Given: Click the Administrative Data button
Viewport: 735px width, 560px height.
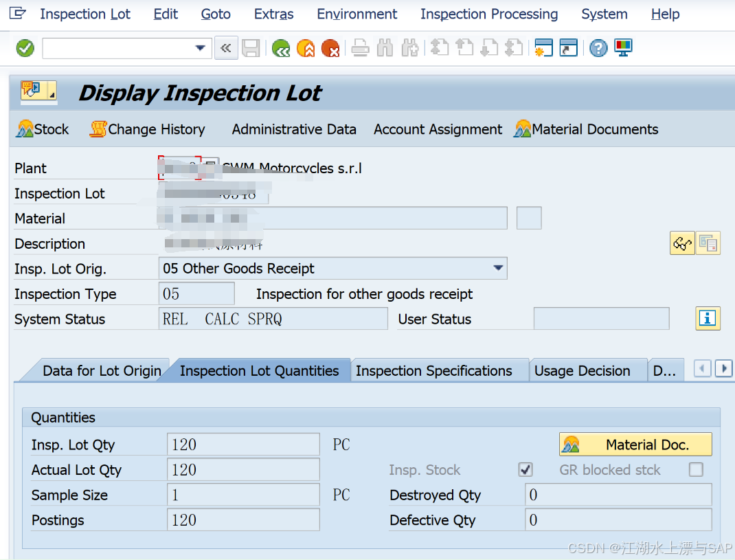Looking at the screenshot, I should coord(294,129).
